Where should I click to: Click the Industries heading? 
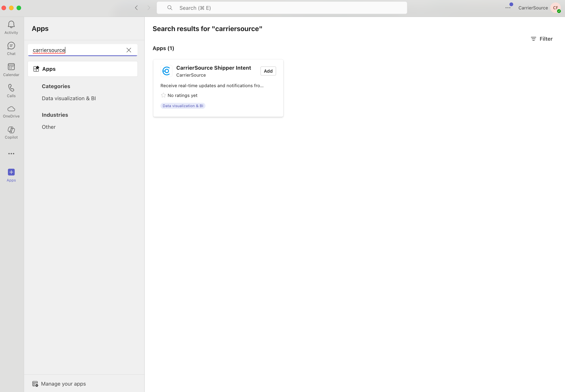tap(55, 115)
